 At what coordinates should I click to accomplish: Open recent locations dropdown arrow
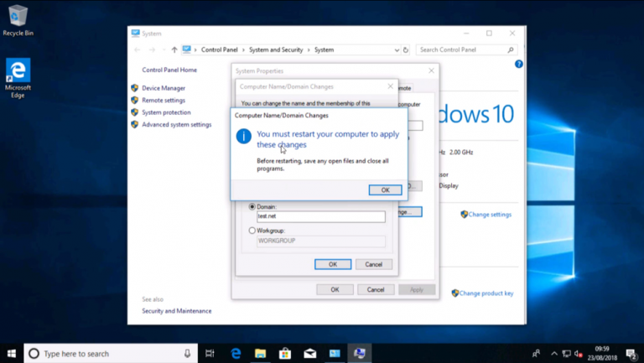point(164,49)
